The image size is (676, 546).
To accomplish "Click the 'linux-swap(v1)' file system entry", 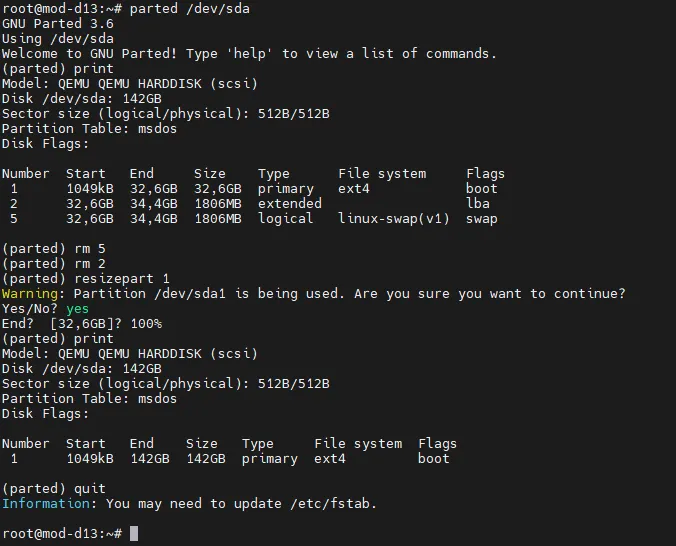I will [394, 219].
